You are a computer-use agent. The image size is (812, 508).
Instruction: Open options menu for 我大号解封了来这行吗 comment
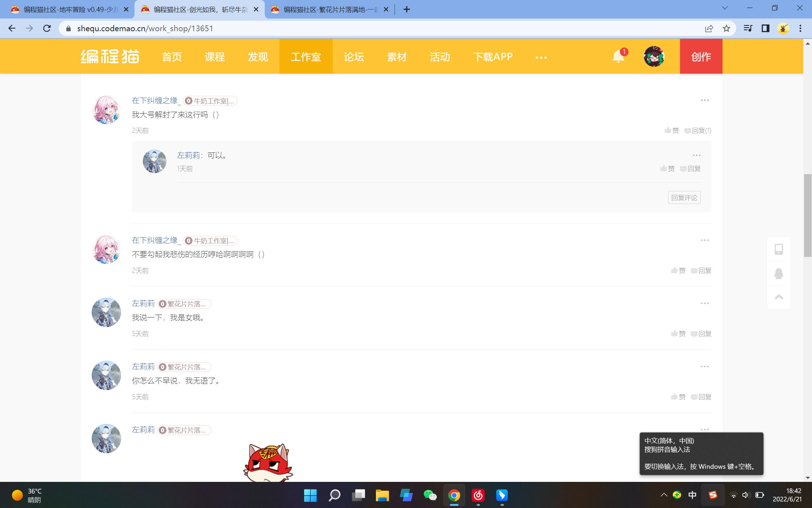[705, 100]
